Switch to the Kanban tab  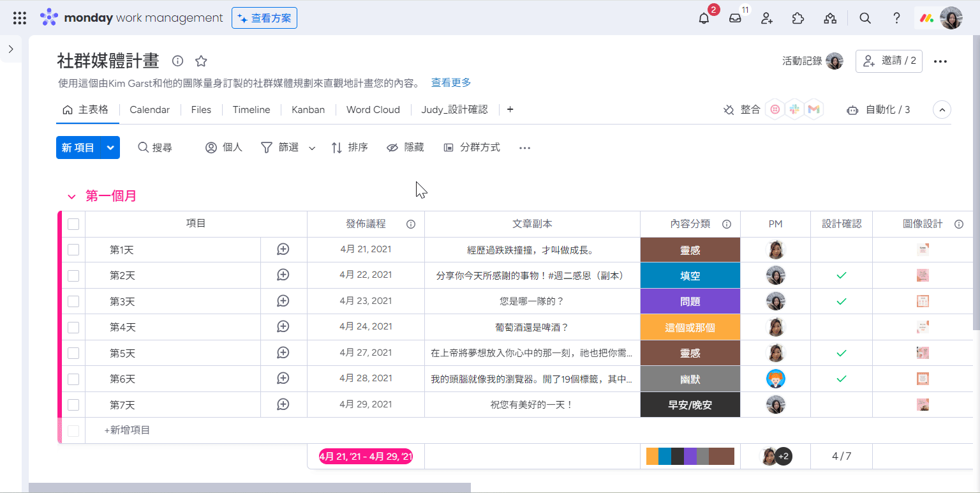pos(308,110)
